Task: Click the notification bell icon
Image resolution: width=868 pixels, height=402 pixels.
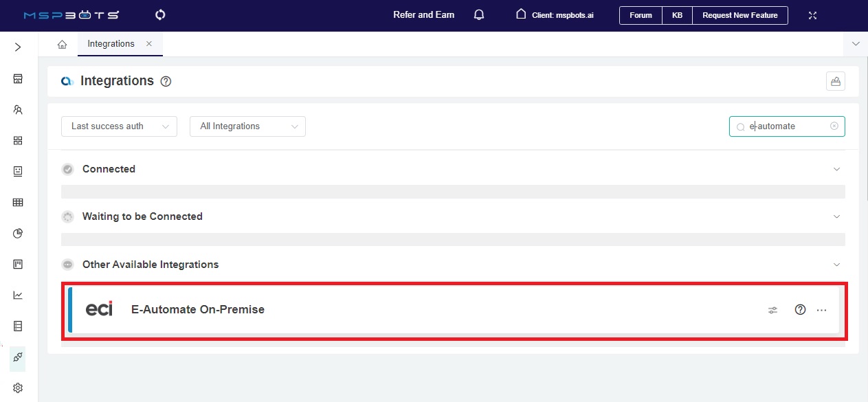Action: [x=479, y=14]
